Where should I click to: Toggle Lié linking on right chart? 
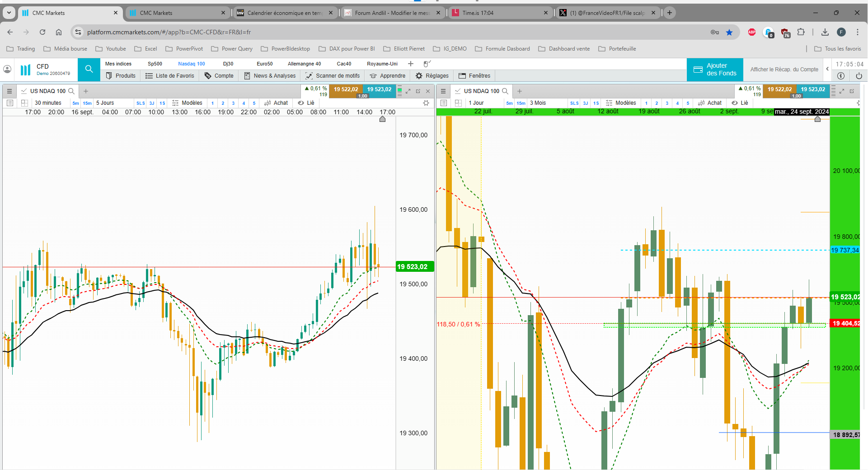click(740, 103)
